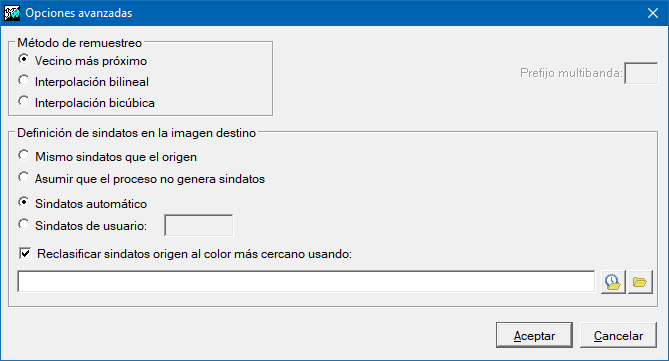Viewport: 669px width, 361px height.
Task: Click the Opciones avanzadas title bar text
Action: (x=79, y=13)
